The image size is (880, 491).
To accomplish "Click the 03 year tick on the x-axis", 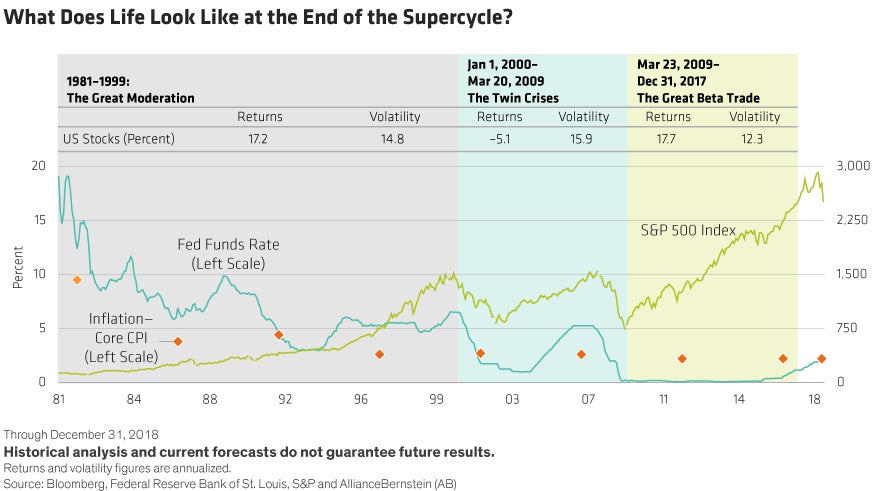I will 512,399.
